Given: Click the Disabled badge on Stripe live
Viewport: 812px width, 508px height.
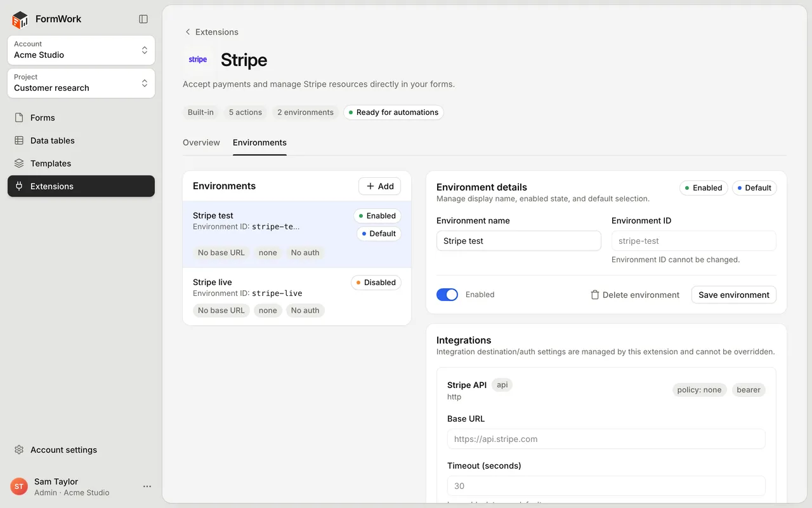Looking at the screenshot, I should 376,283.
